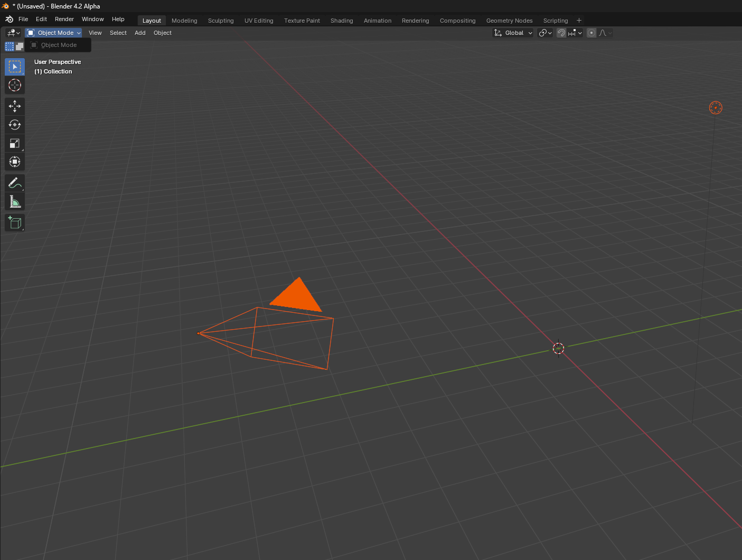The image size is (742, 560).
Task: Switch to the Sculpting workspace tab
Action: pyautogui.click(x=221, y=21)
